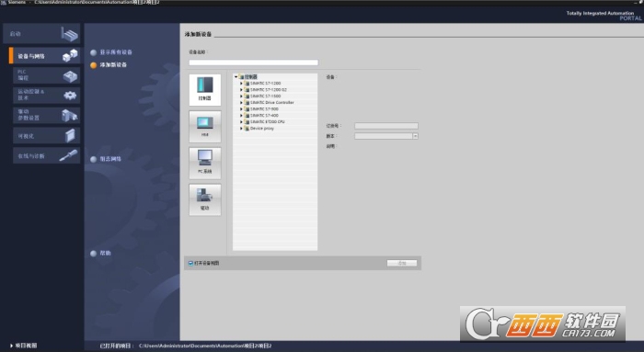The height and width of the screenshot is (352, 644).
Task: Click the 订货号 order number field
Action: (386, 126)
